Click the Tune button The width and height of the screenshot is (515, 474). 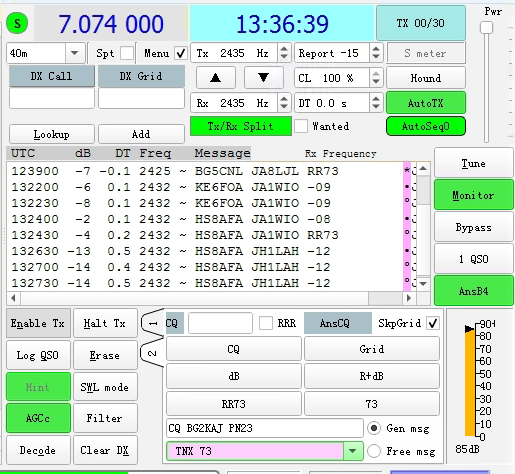click(473, 163)
